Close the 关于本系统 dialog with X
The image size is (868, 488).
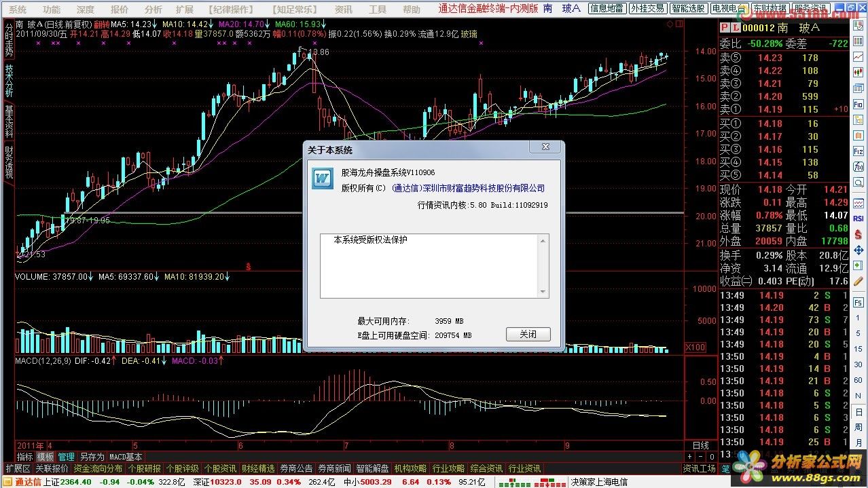click(545, 147)
